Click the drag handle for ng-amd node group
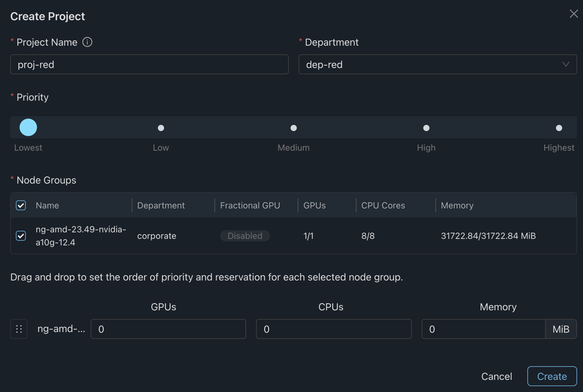 (19, 329)
